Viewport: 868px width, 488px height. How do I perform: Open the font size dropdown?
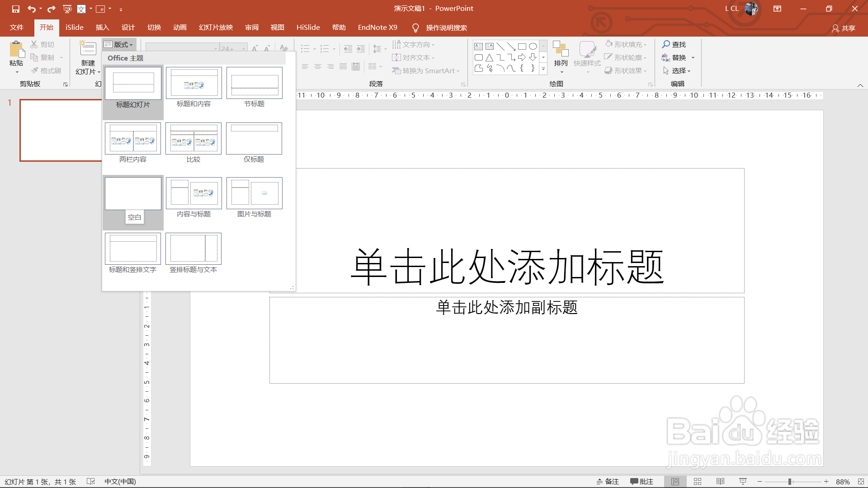pos(245,48)
